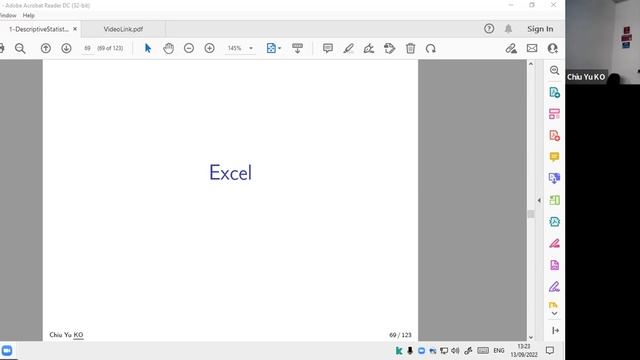This screenshot has width=640, height=360.
Task: Show more tools with down chevron in right pane
Action: click(x=554, y=313)
